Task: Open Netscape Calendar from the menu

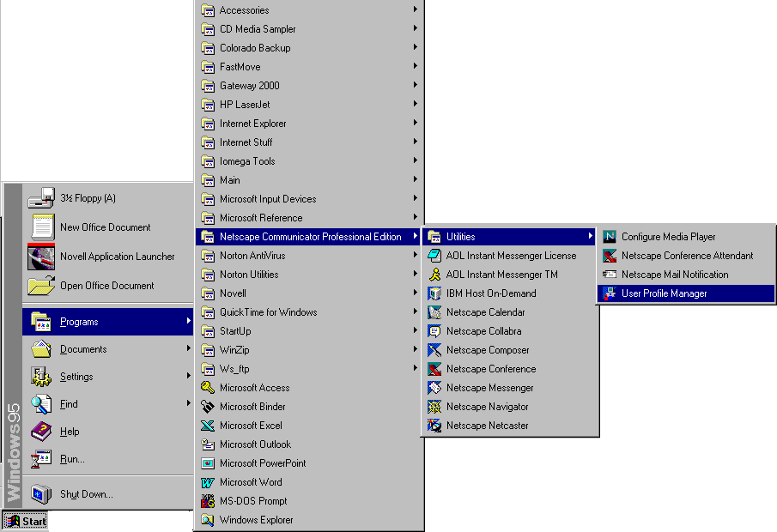Action: click(485, 312)
